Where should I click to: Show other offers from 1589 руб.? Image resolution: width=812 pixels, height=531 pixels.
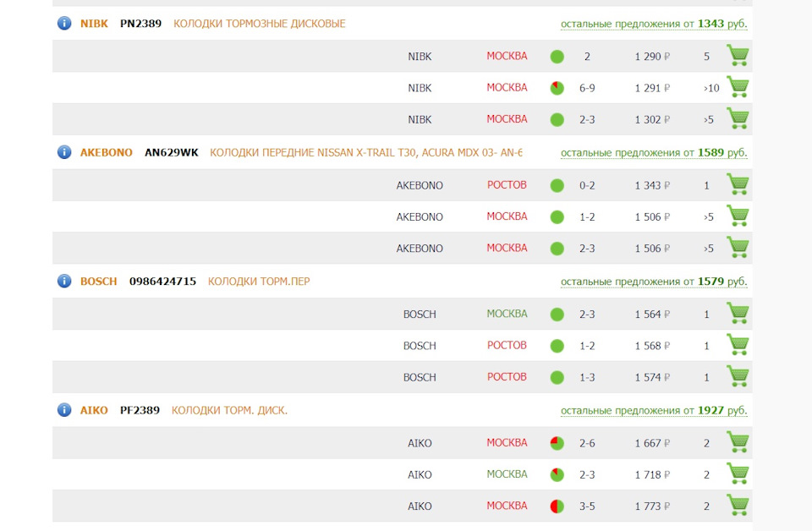(654, 153)
